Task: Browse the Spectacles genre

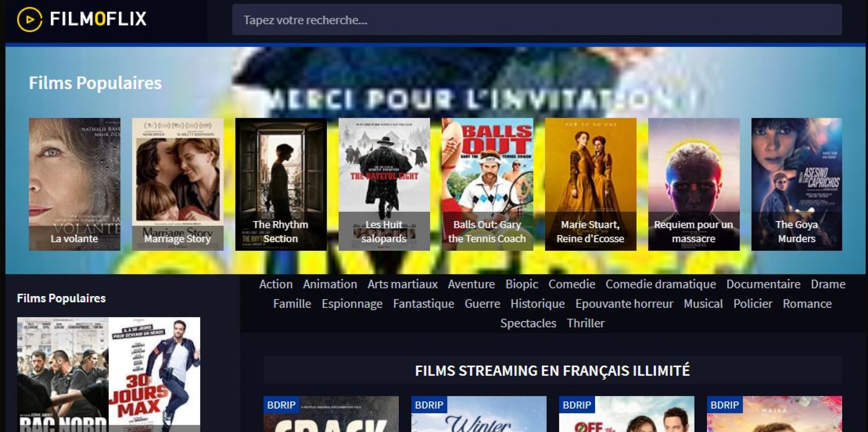Action: click(x=528, y=323)
